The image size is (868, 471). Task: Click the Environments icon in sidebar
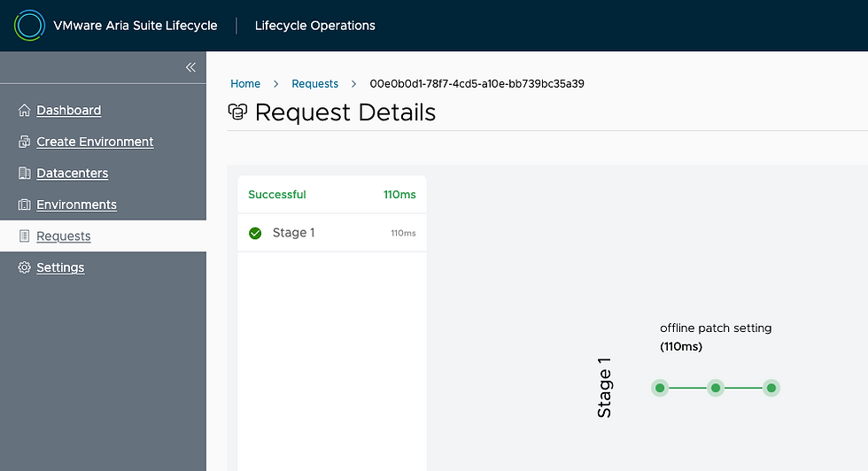[x=25, y=205]
